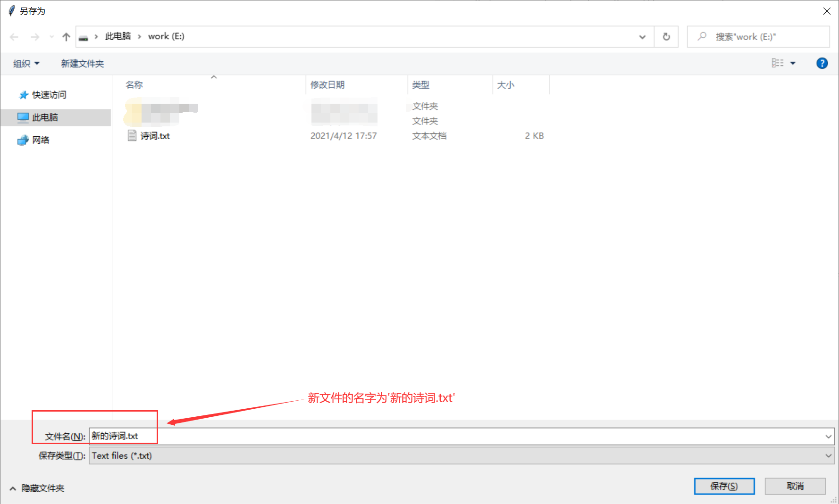
Task: Click the Up one level arrow icon
Action: click(x=66, y=37)
